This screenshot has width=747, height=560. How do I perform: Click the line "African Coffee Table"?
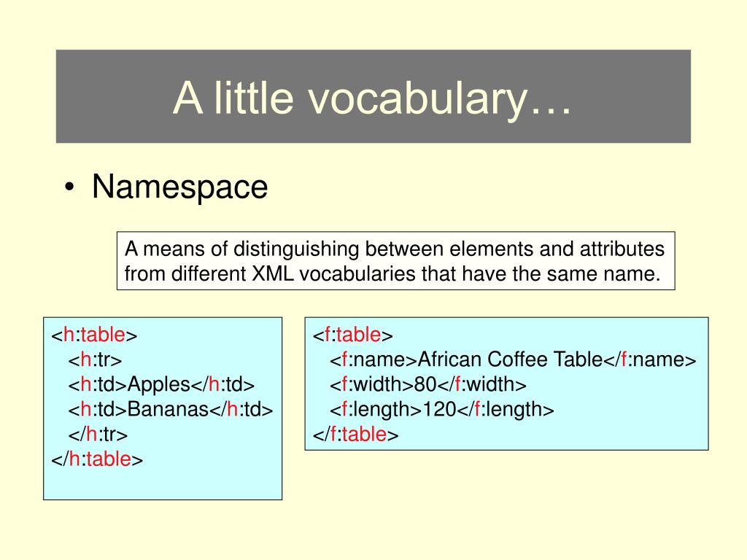pyautogui.click(x=513, y=359)
